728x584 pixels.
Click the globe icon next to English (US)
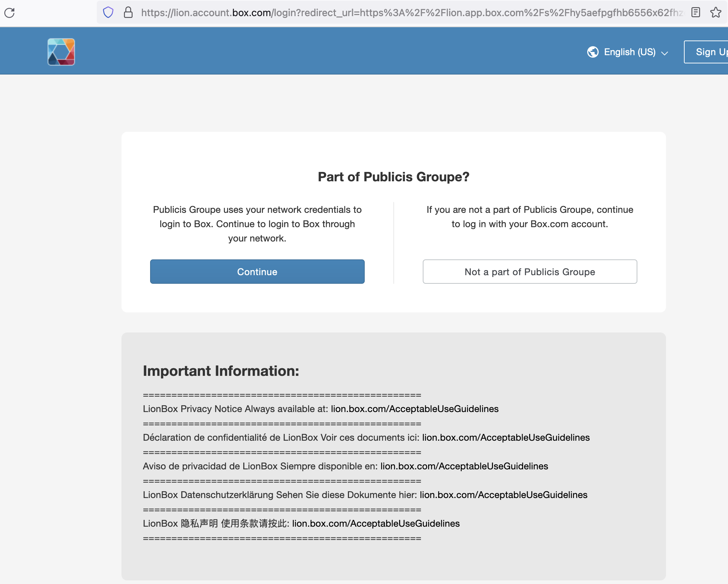(x=593, y=52)
